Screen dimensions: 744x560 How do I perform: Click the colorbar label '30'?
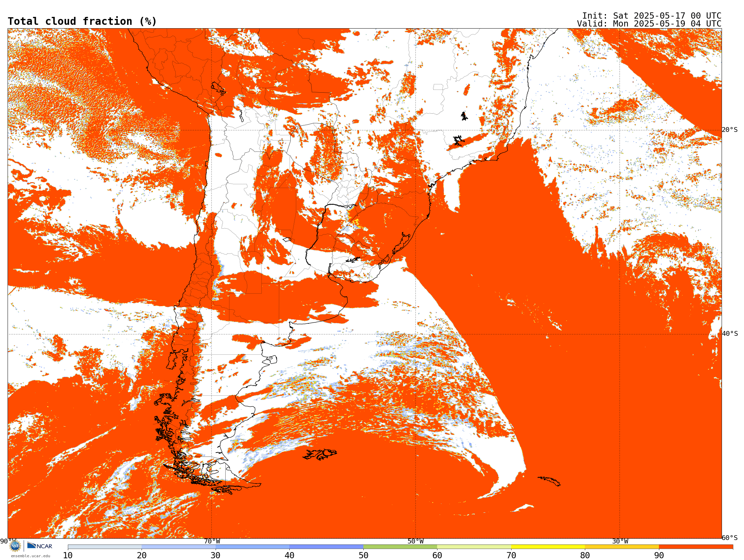[x=216, y=556]
